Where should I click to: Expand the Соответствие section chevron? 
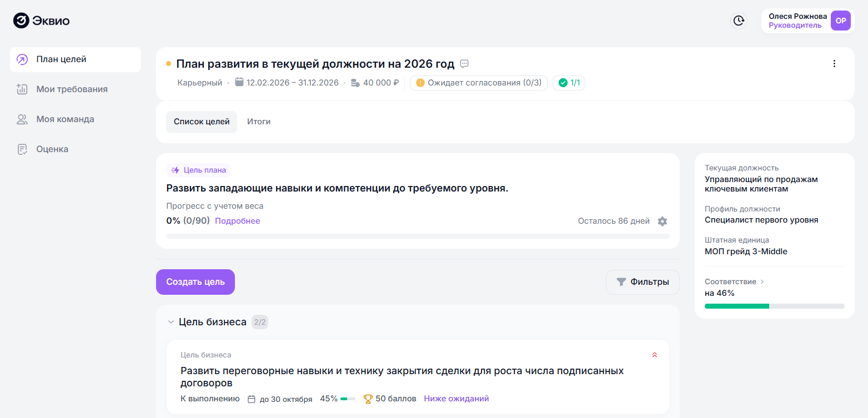coord(762,281)
